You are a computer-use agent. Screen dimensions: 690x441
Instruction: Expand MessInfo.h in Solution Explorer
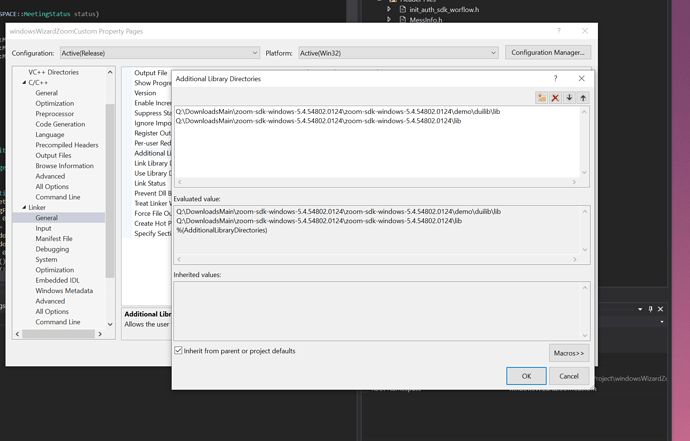click(389, 19)
